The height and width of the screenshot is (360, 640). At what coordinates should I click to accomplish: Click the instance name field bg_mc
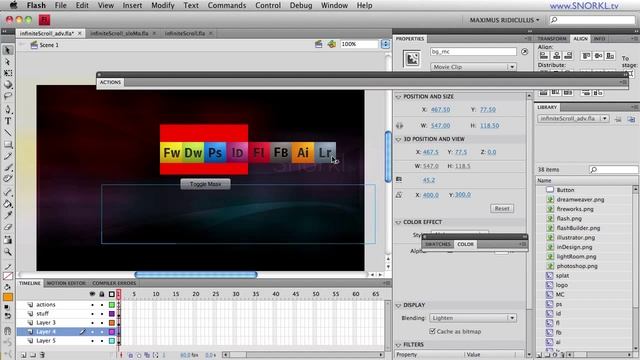pos(473,52)
